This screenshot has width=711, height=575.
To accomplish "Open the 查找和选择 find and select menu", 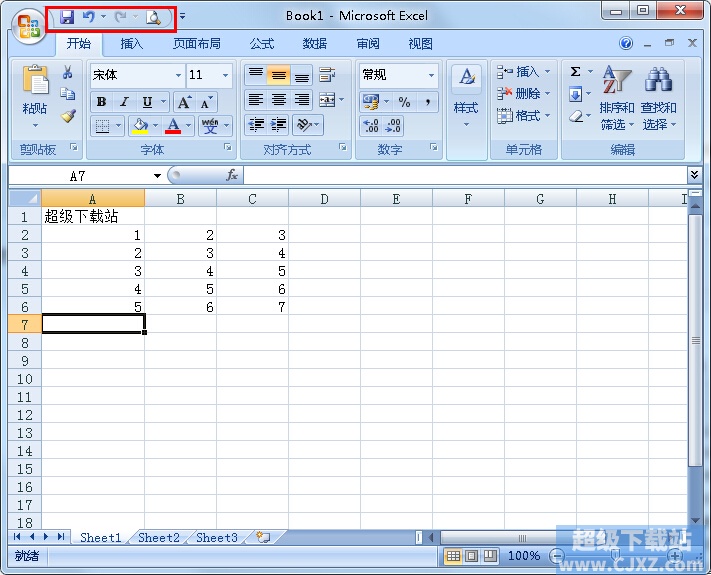I will [x=658, y=97].
